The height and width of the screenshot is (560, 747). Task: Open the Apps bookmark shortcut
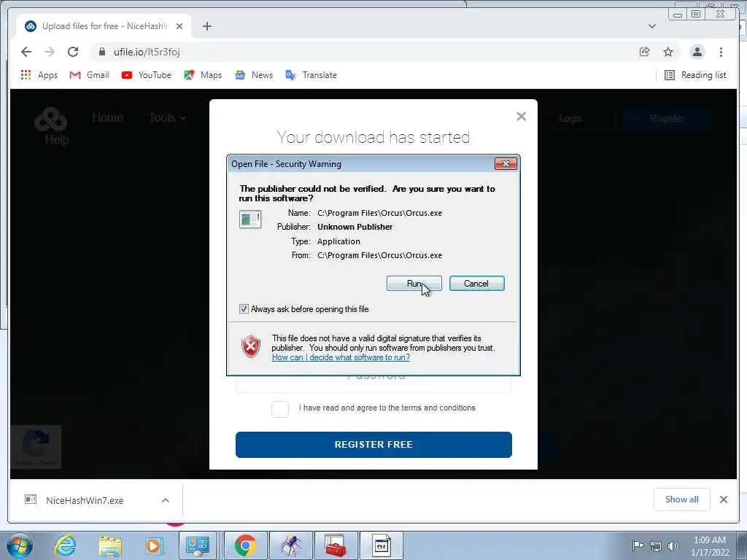tap(39, 75)
